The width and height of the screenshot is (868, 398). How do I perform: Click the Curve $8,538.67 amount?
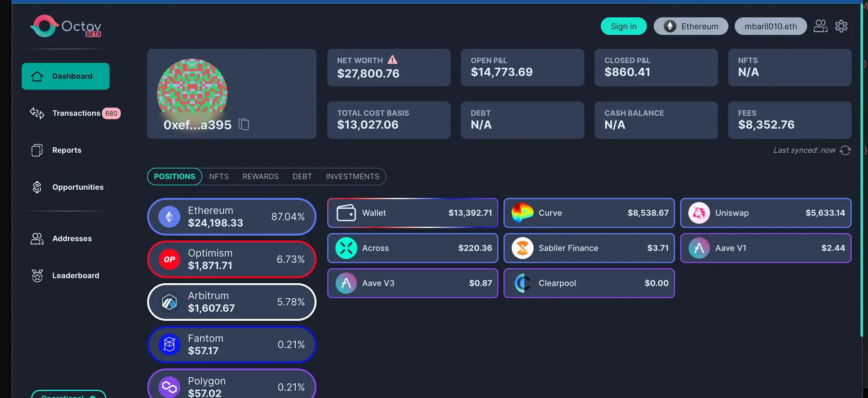(x=648, y=213)
